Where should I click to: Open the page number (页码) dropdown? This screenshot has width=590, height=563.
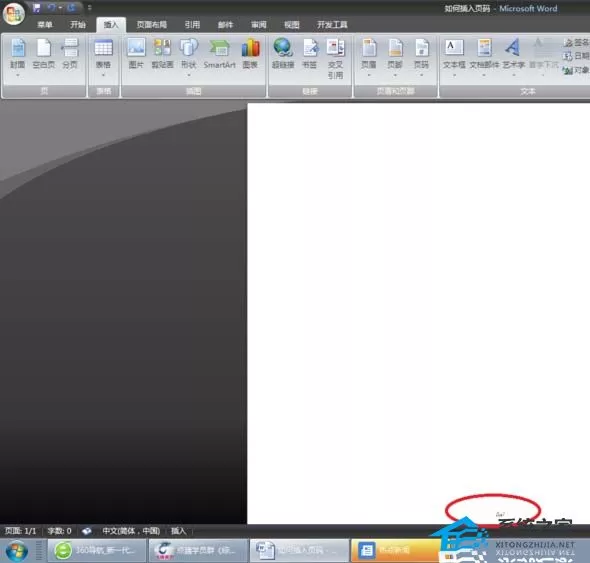pos(421,57)
